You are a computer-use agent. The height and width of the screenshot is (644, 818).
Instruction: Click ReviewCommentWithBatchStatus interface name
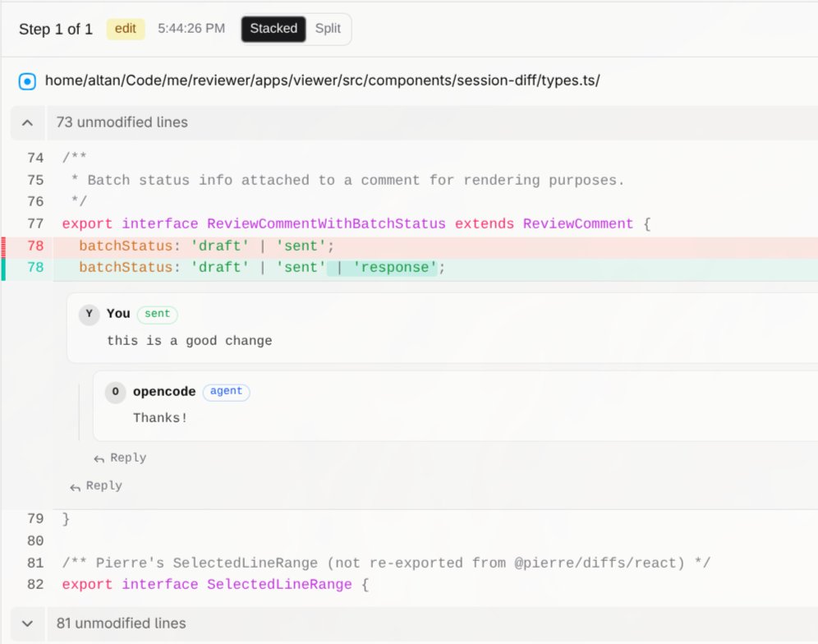[326, 224]
